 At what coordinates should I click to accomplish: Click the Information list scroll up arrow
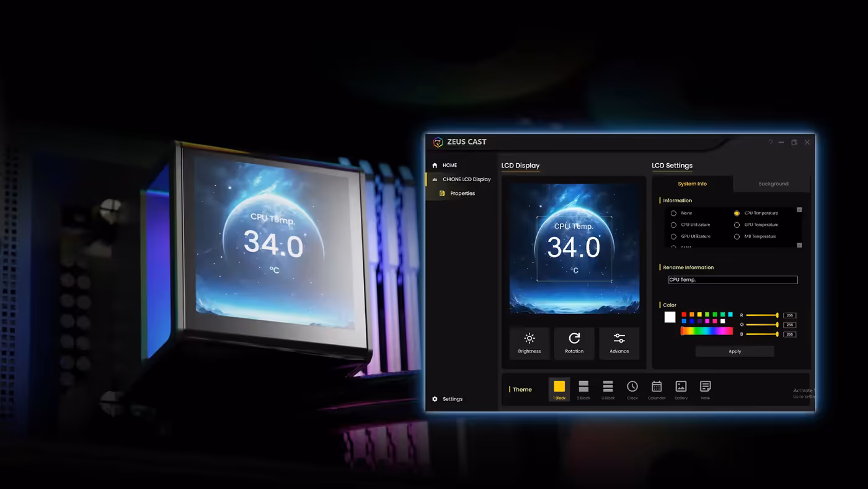[799, 210]
